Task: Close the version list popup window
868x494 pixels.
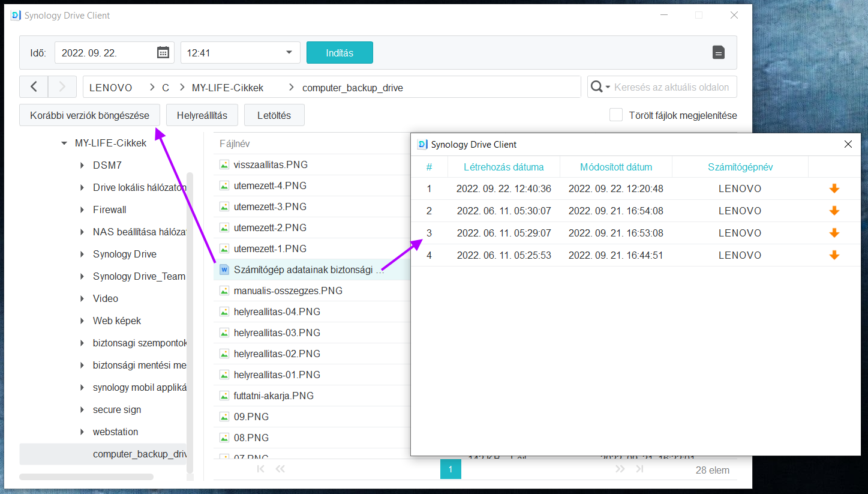Action: 848,144
